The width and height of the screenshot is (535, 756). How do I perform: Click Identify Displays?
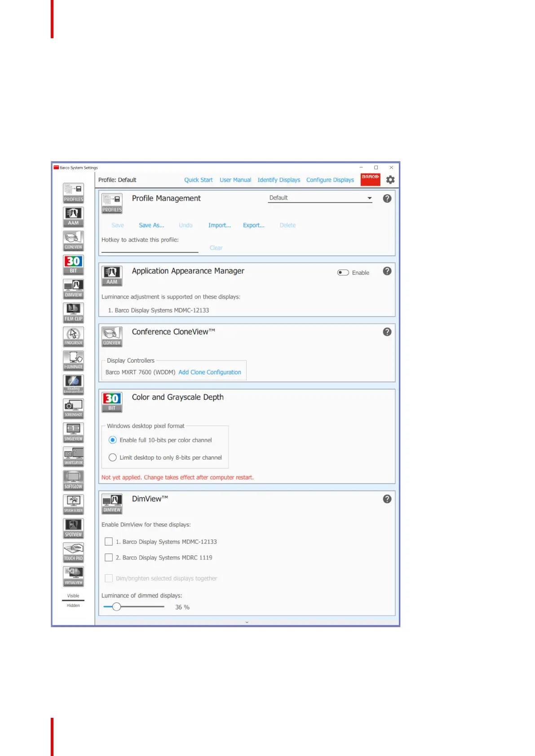tap(279, 180)
